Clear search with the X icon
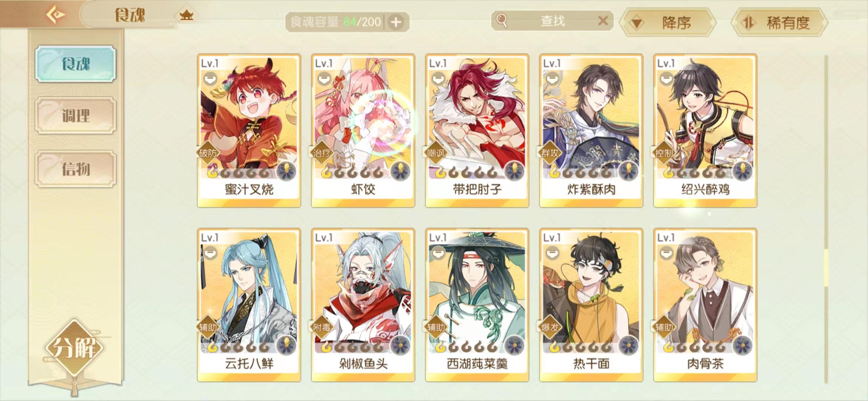The height and width of the screenshot is (401, 868). click(x=603, y=21)
